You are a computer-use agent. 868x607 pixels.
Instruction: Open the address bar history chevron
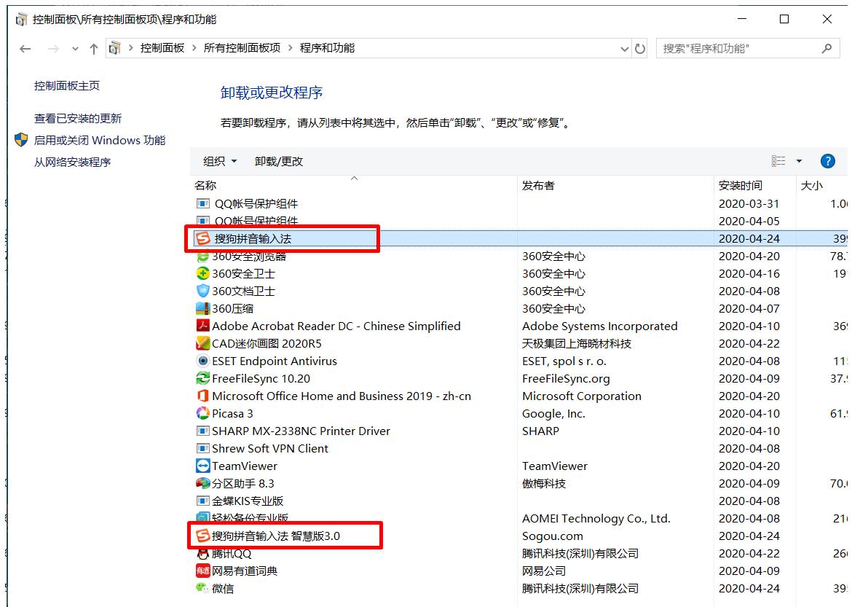pyautogui.click(x=624, y=48)
